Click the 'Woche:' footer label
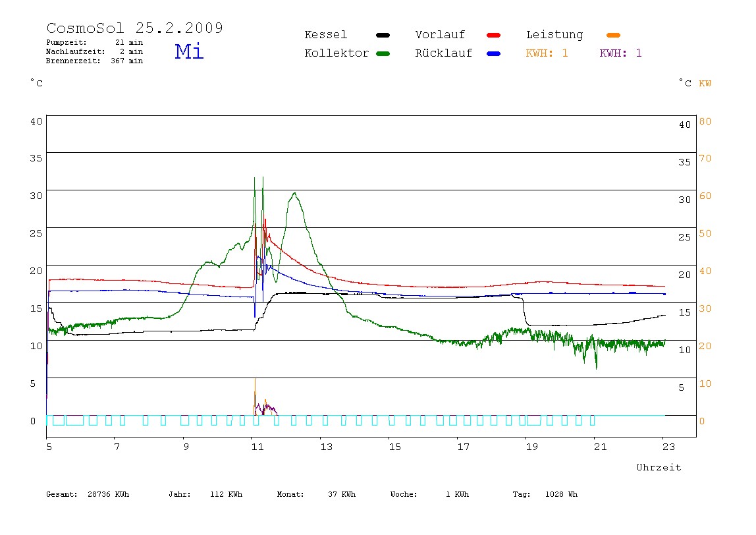 coord(404,494)
